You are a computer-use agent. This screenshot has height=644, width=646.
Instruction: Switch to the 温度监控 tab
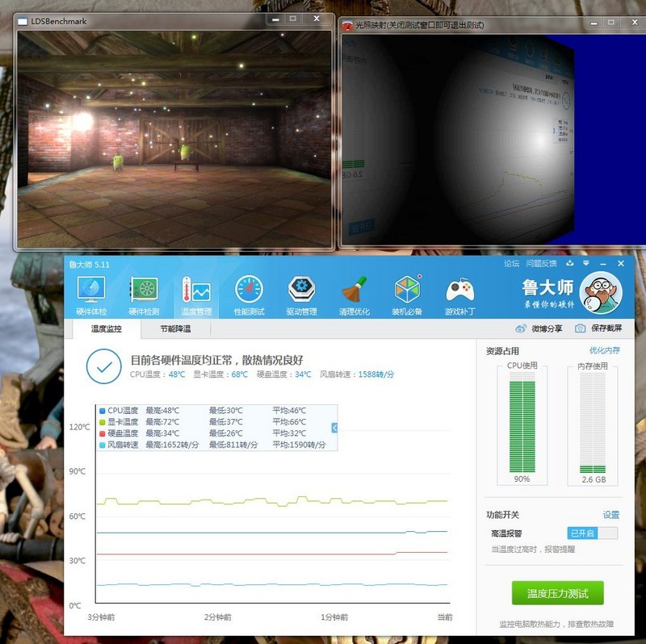[107, 328]
